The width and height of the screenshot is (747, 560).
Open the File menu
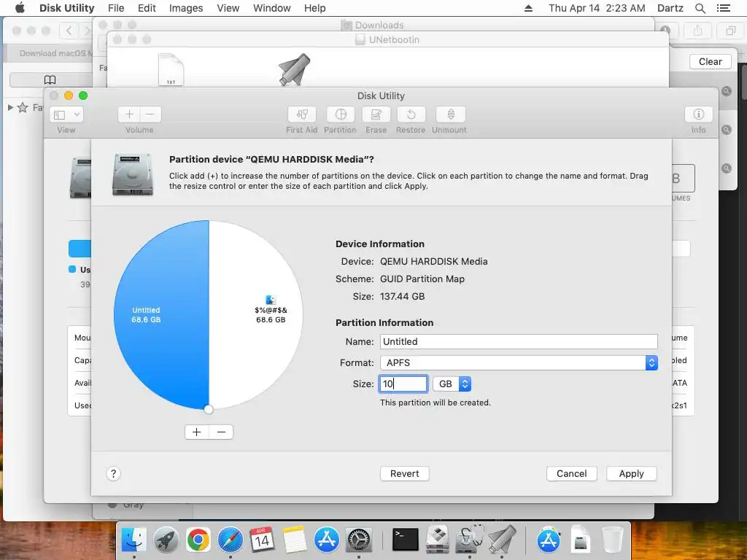[x=116, y=8]
